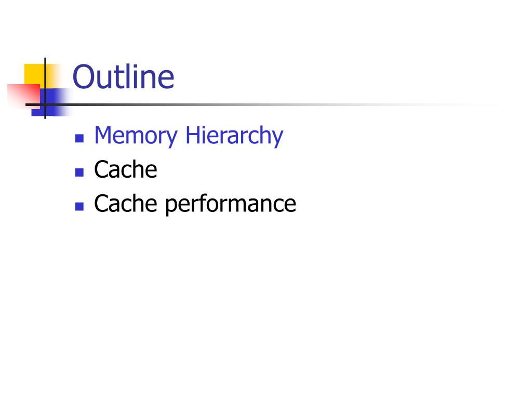Click the word Hierarchy in first bullet
Screen dimensions: 532x399
[x=234, y=136]
